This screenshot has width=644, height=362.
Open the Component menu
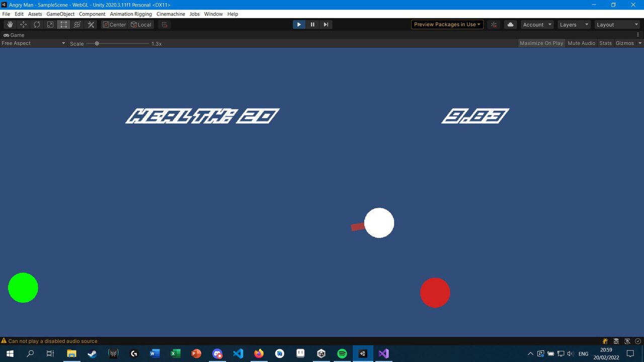pos(92,14)
